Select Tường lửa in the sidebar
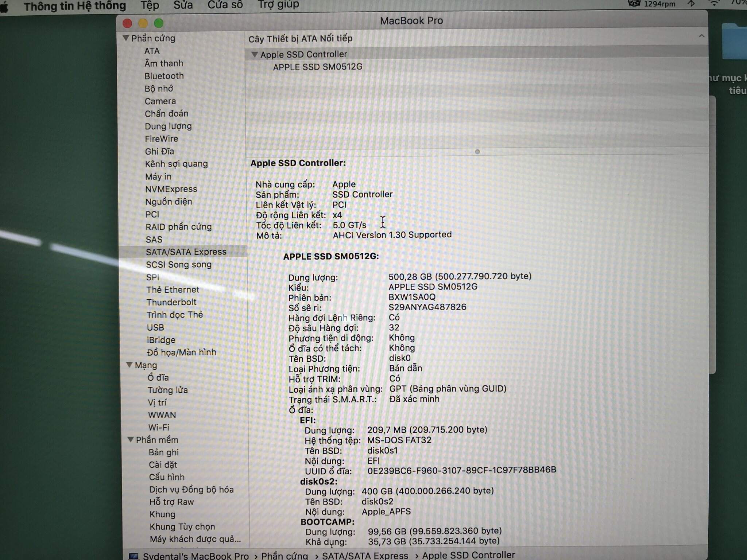Image resolution: width=747 pixels, height=560 pixels. click(x=167, y=390)
